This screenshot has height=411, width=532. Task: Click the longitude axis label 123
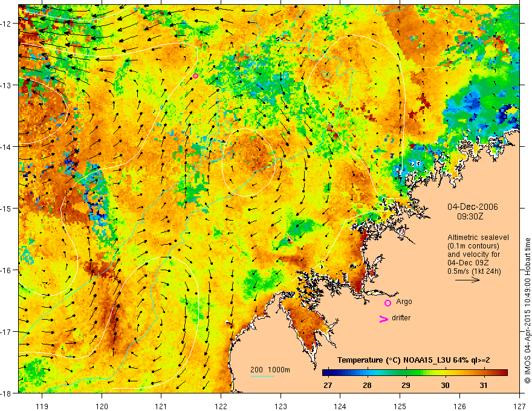tap(281, 406)
